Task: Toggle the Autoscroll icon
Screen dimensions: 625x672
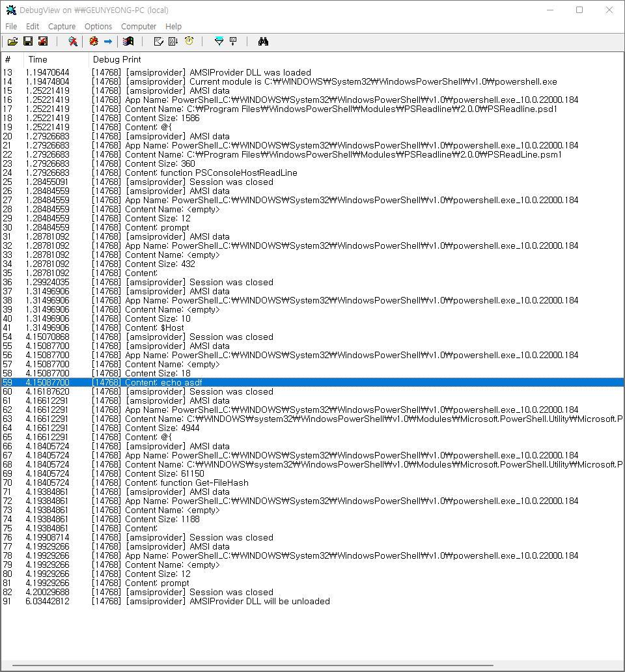Action: [173, 42]
